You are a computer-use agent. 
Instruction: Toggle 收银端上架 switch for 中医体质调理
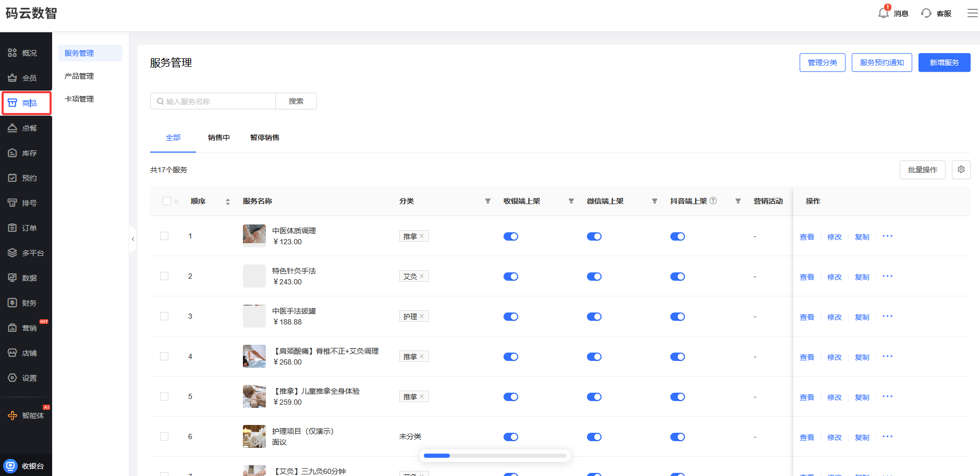click(x=510, y=236)
